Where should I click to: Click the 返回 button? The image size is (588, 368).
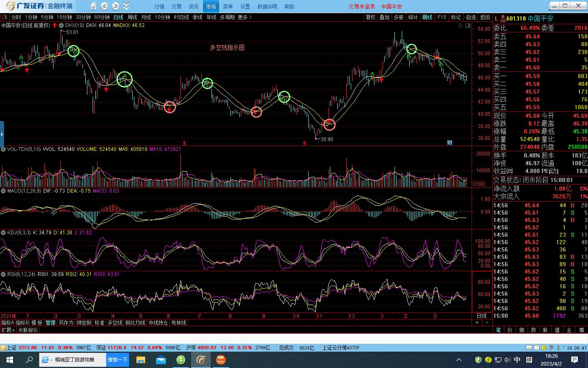pyautogui.click(x=485, y=17)
